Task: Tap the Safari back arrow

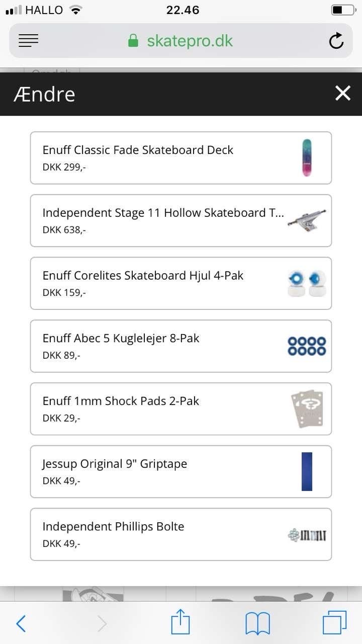Action: click(21, 624)
